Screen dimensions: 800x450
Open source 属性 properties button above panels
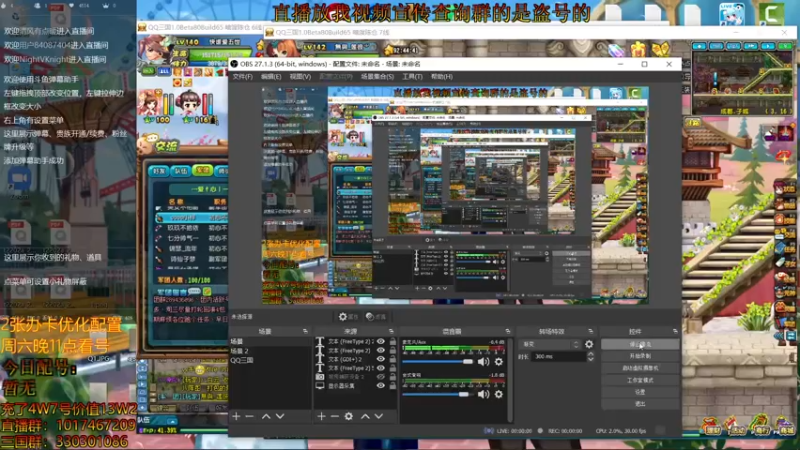[348, 317]
